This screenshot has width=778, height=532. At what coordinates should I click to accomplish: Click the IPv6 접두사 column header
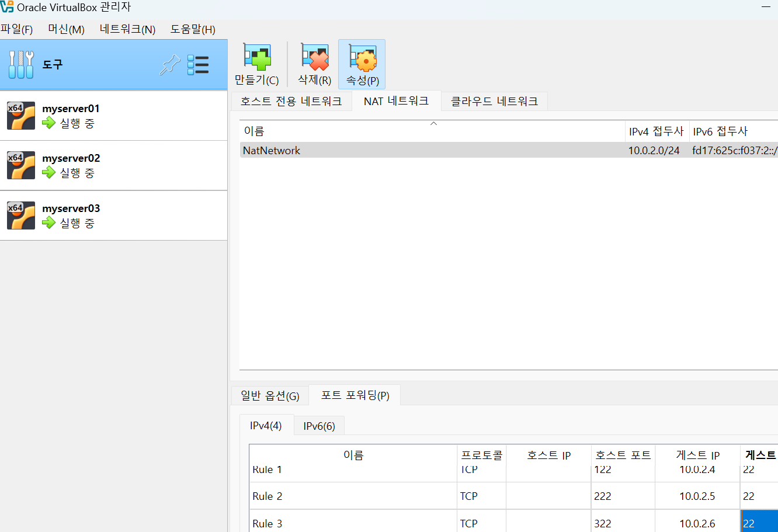coord(734,131)
